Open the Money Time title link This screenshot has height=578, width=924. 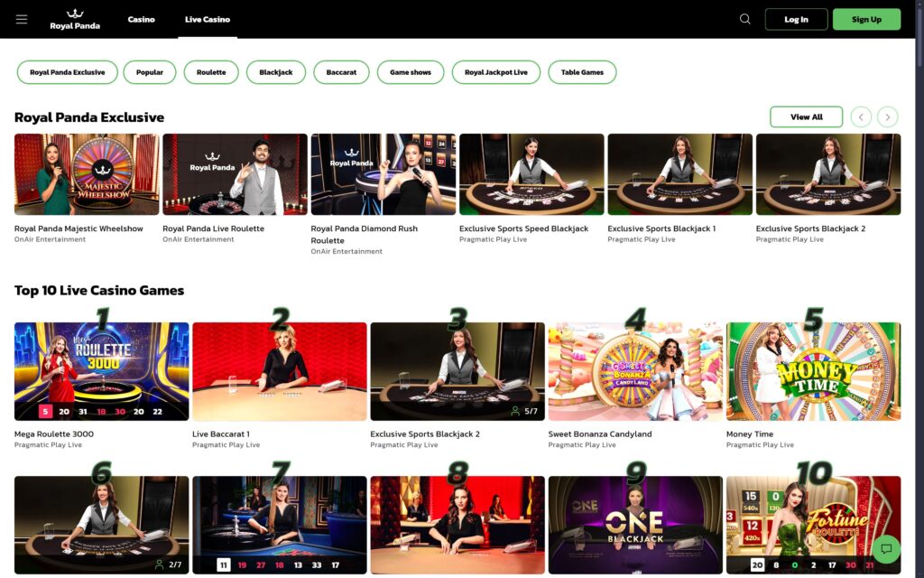coord(750,434)
